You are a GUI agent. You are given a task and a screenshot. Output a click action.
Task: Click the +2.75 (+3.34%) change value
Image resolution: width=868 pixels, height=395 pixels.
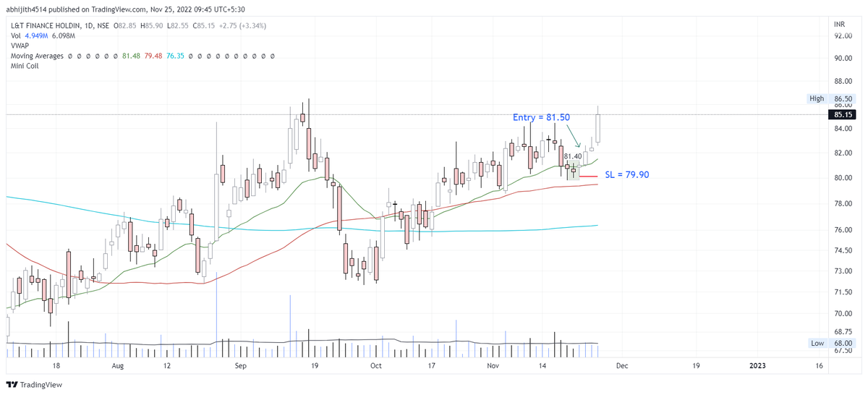(x=242, y=25)
